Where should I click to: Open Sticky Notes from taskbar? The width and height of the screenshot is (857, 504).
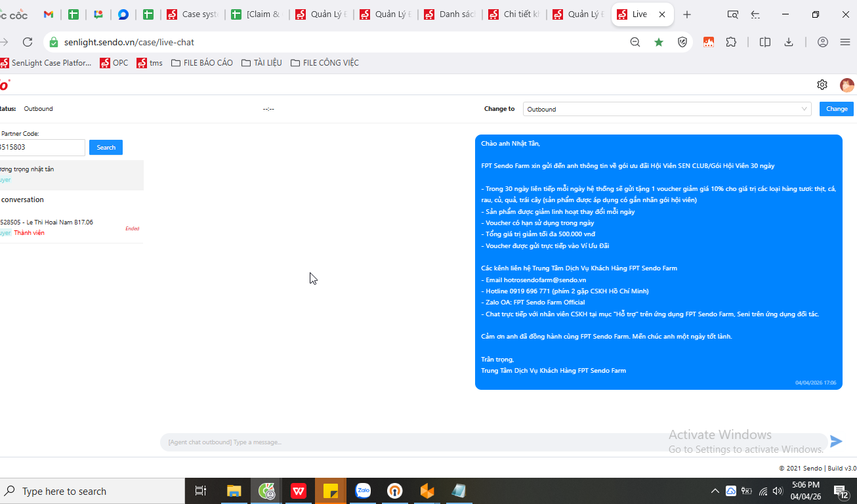[x=331, y=491]
